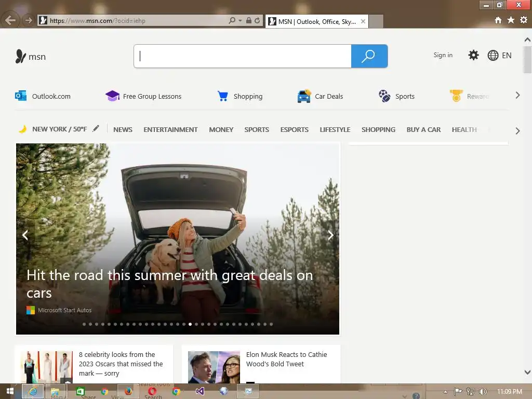The width and height of the screenshot is (532, 399).
Task: Click the browser Back arrow button
Action: coord(10,20)
